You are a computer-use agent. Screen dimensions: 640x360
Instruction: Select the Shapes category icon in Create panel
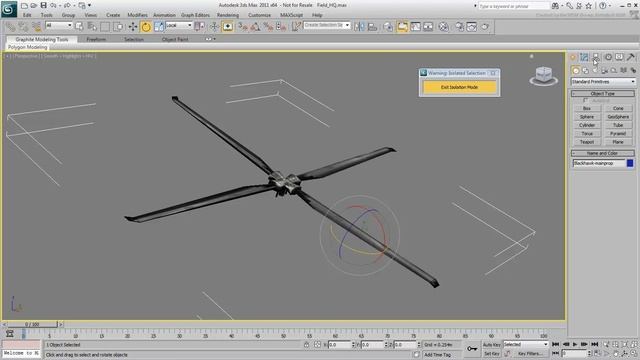tap(585, 71)
